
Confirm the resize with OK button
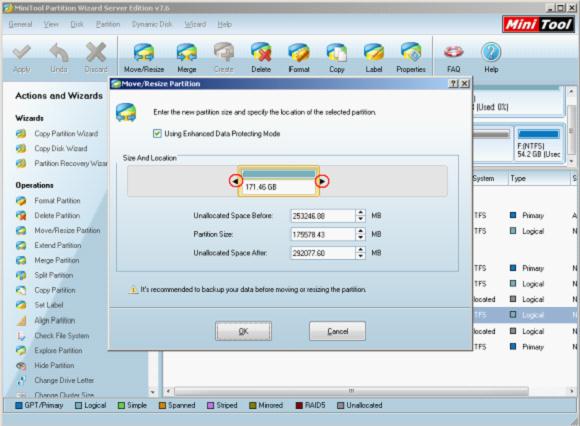tap(243, 331)
